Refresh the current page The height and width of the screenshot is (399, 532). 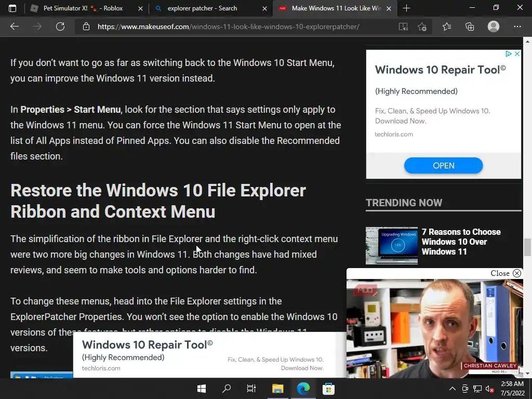click(x=60, y=26)
